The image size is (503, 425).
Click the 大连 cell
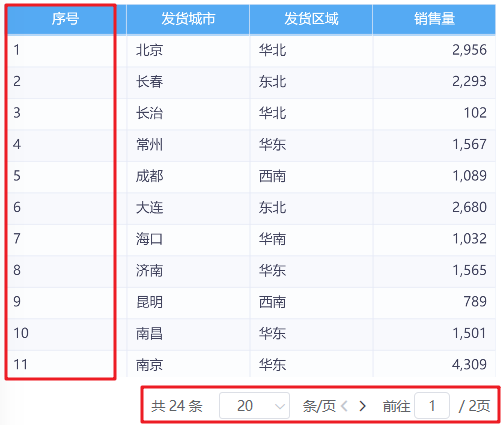[x=188, y=208]
